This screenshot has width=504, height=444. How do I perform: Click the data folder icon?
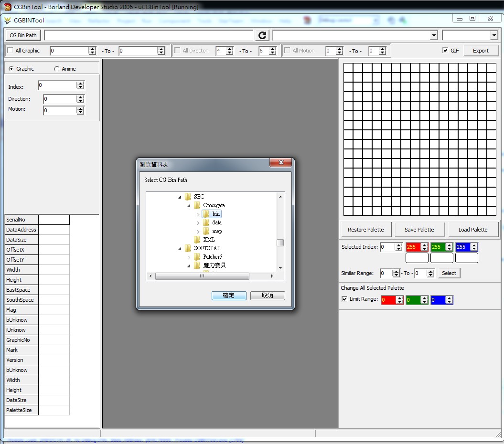[x=206, y=222]
